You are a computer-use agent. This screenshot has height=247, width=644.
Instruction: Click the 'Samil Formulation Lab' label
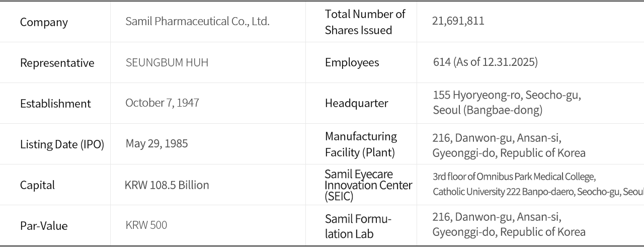(358, 226)
